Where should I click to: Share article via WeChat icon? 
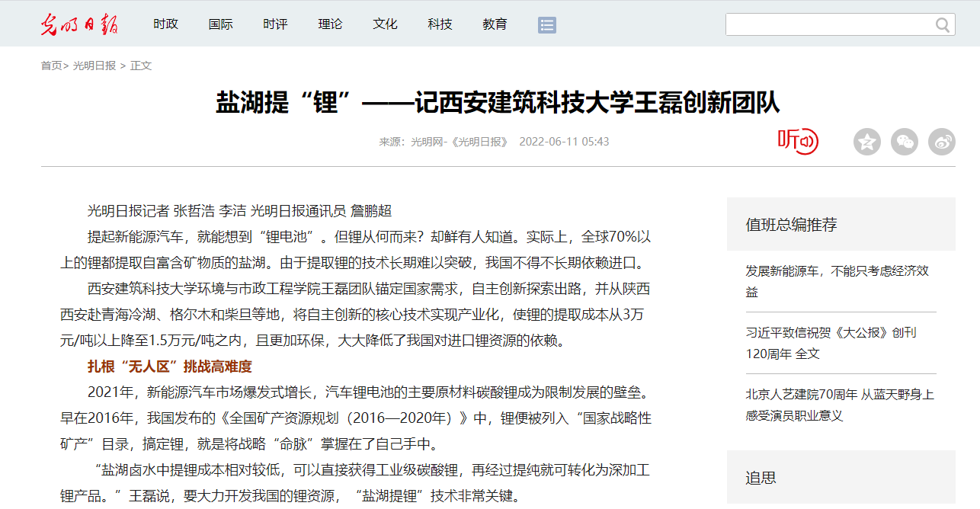(905, 142)
